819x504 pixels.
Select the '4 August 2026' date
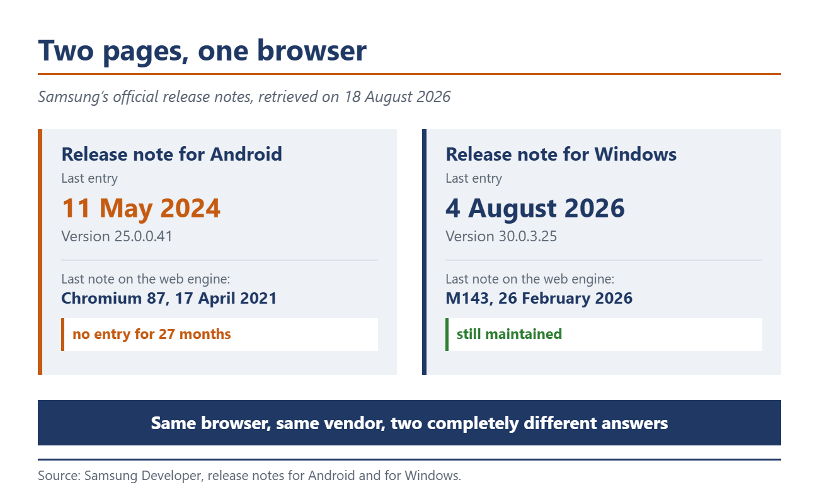coord(535,208)
